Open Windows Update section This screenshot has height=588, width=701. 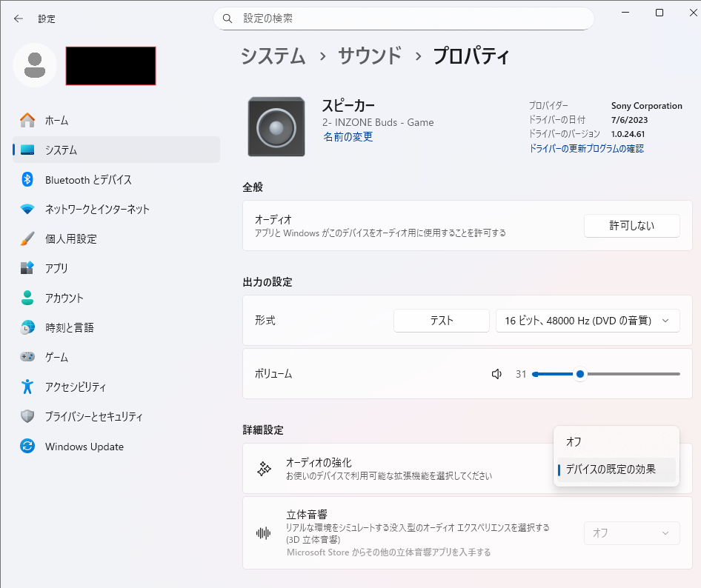coord(84,447)
